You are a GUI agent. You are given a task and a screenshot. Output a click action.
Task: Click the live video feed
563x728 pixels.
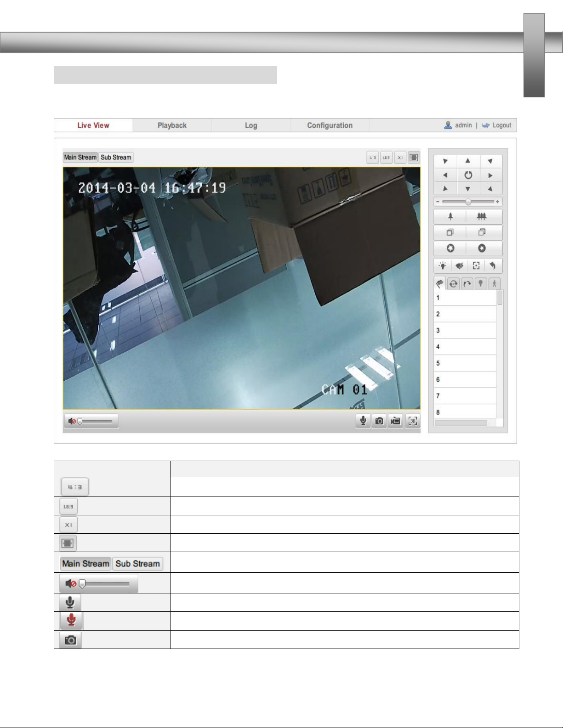tap(242, 288)
